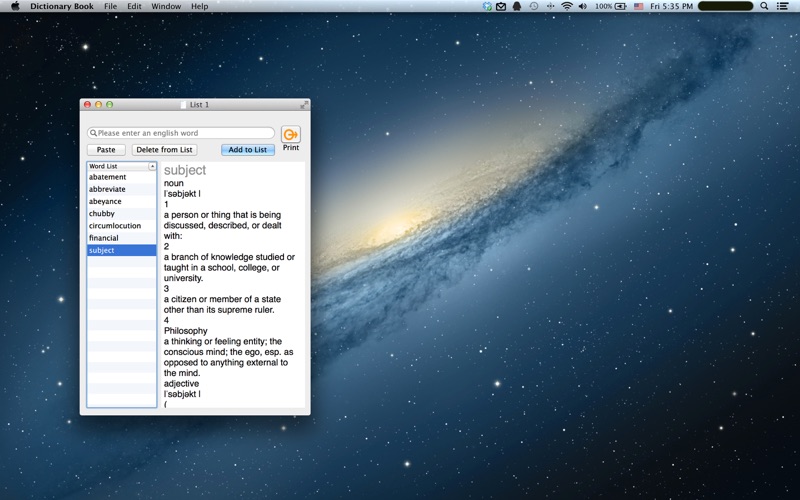Click the English word search field
Image resolution: width=800 pixels, height=500 pixels.
pos(183,133)
